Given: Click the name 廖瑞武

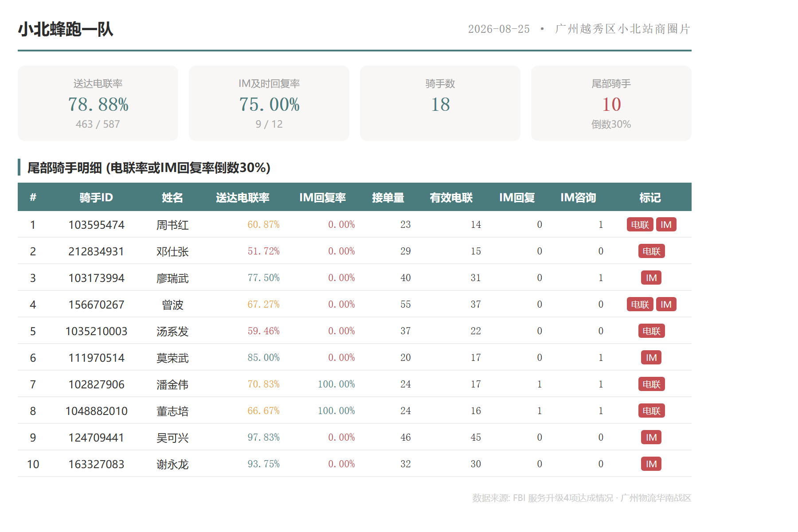Looking at the screenshot, I should [172, 278].
